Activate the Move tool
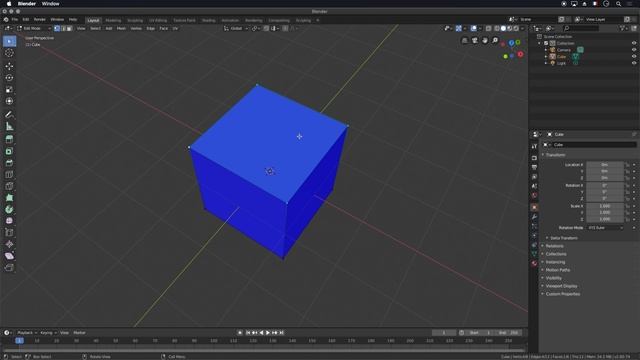 coord(9,66)
